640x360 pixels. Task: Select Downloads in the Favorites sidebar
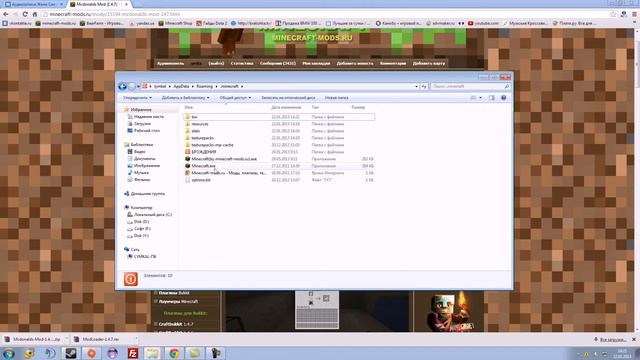[x=139, y=124]
